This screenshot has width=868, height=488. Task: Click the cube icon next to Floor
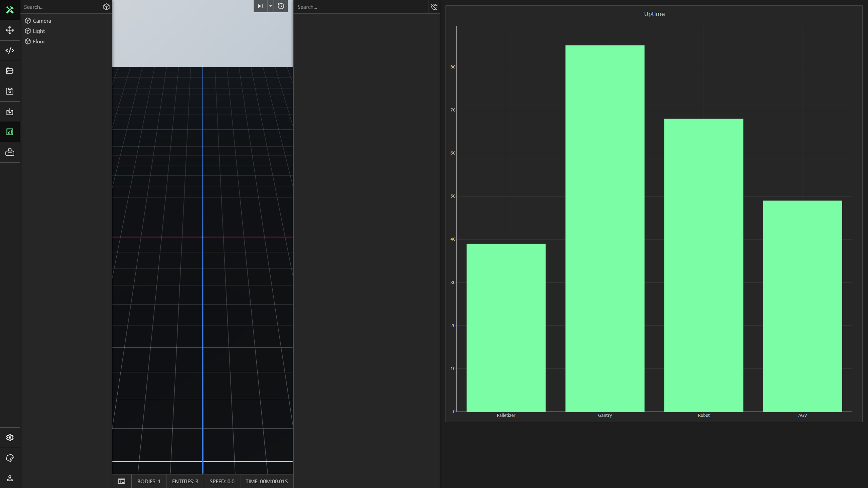tap(28, 41)
